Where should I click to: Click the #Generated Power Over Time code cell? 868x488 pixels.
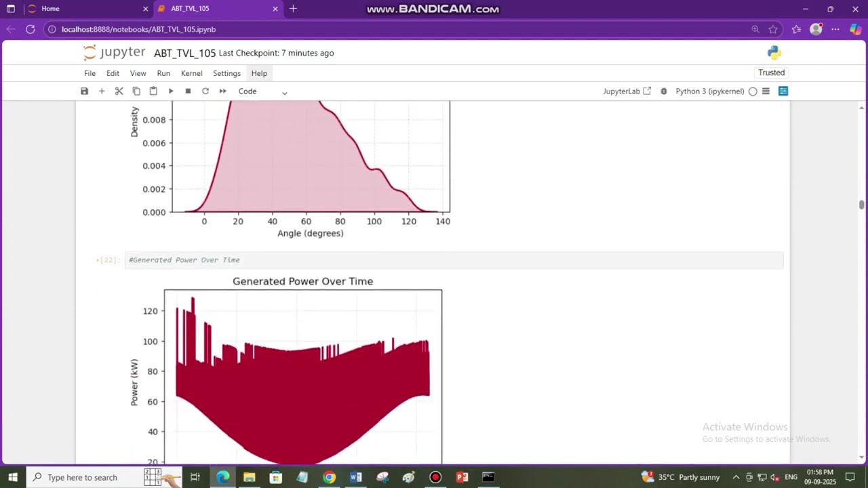(454, 260)
